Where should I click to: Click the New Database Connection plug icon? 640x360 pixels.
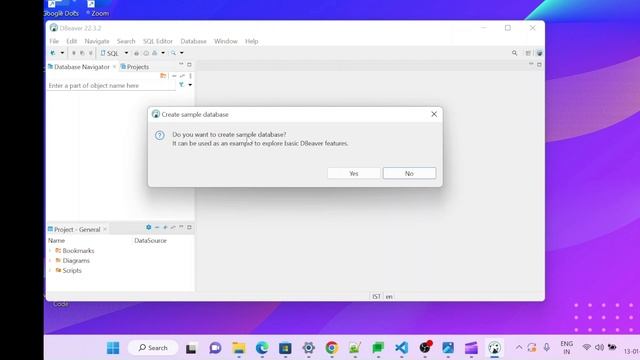point(53,53)
